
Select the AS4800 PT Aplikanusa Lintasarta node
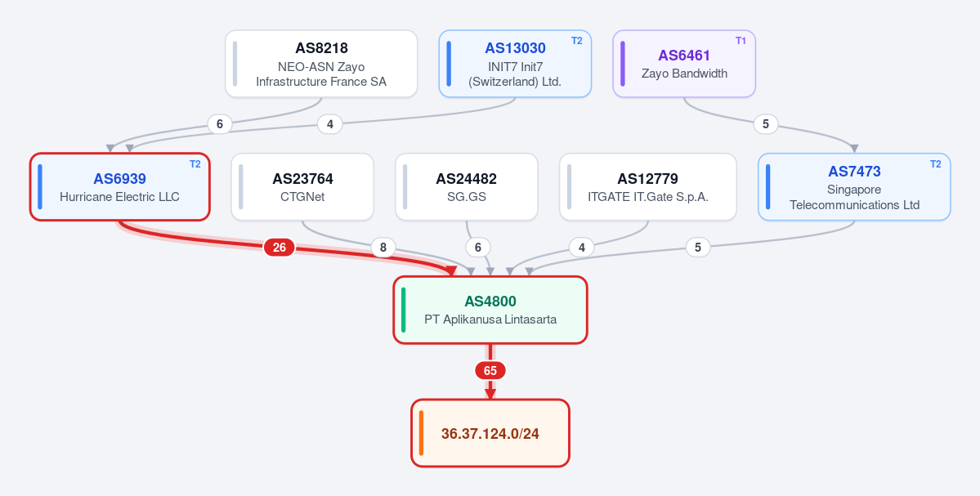(490, 310)
